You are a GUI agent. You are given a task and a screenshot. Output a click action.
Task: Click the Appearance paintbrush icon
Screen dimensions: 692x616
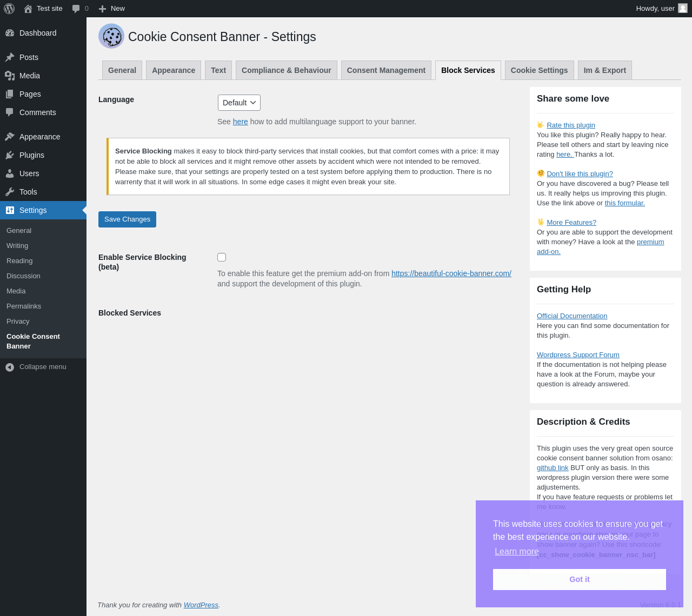[10, 137]
